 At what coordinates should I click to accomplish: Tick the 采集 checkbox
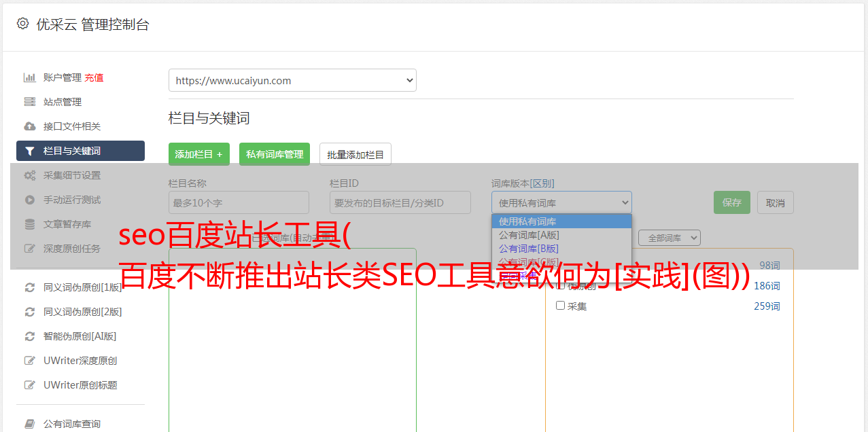561,306
